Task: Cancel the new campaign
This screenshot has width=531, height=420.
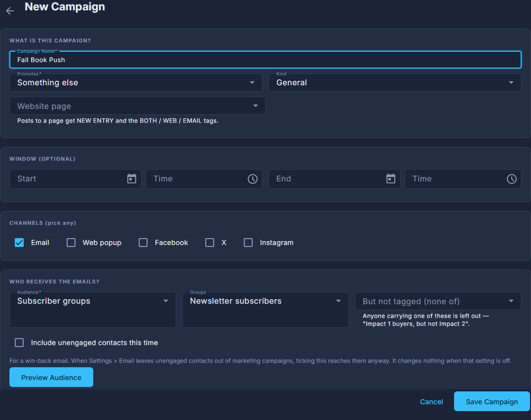Action: [431, 401]
